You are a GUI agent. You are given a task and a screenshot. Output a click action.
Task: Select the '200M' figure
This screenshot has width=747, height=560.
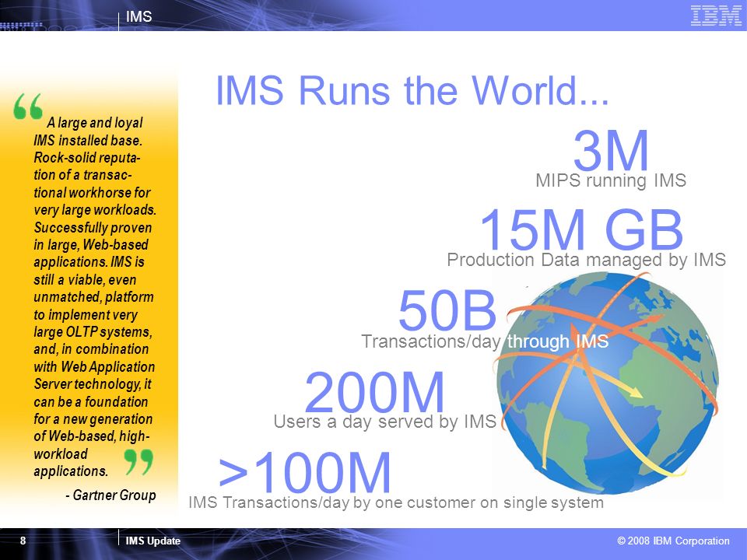[x=374, y=392]
